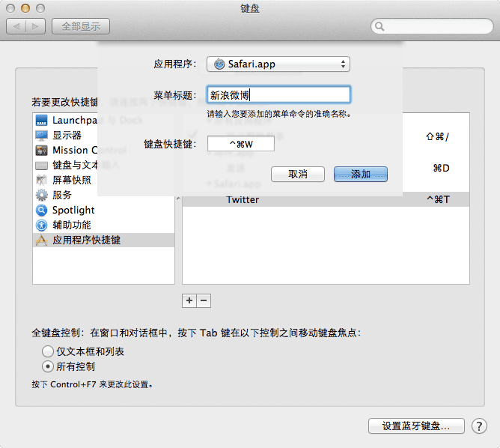
Task: Click the toolbar search field
Action: [432, 26]
